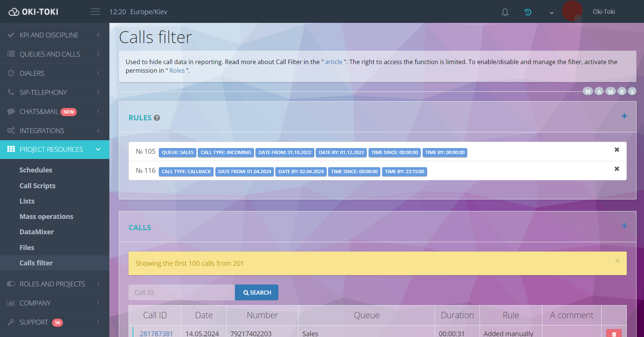Click the Oki-Toki cloud logo

tap(33, 12)
